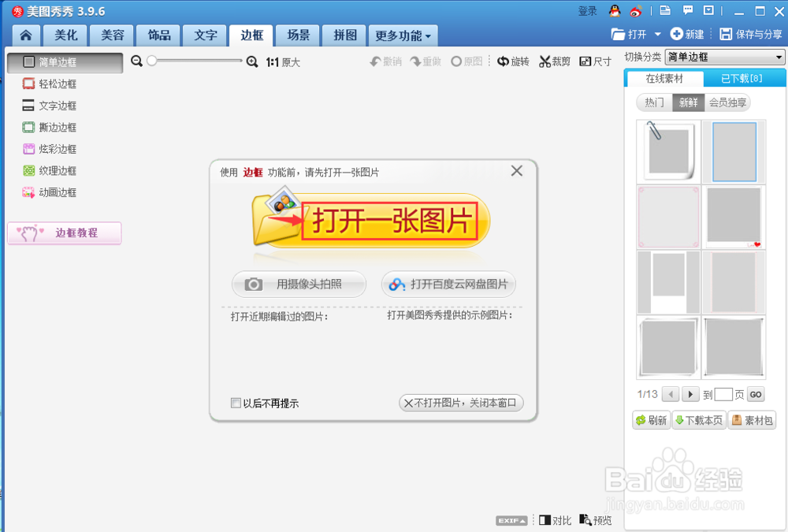
Task: Click the 裁剪 crop scissors tool
Action: coord(554,61)
